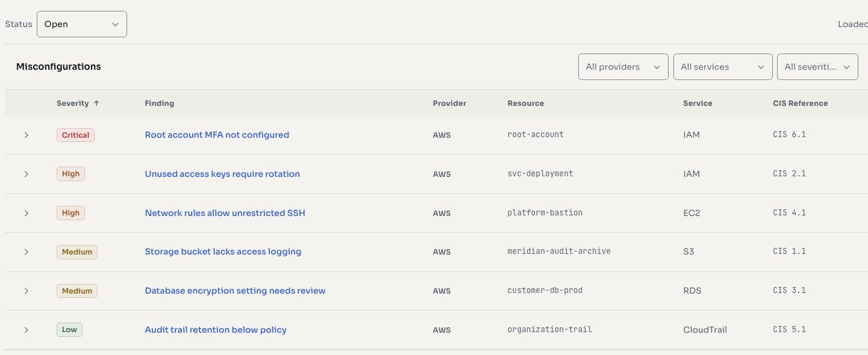
Task: Select the svc-deployment resource cell
Action: click(x=540, y=174)
